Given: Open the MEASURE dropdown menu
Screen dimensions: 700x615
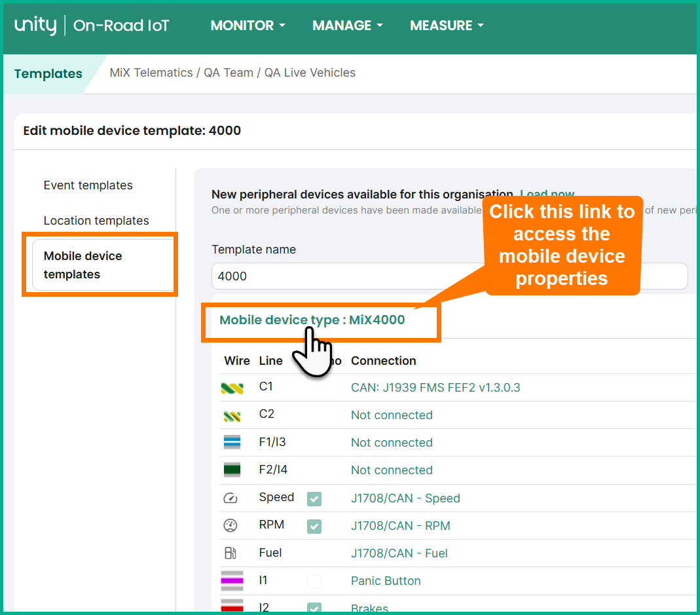Looking at the screenshot, I should (447, 26).
